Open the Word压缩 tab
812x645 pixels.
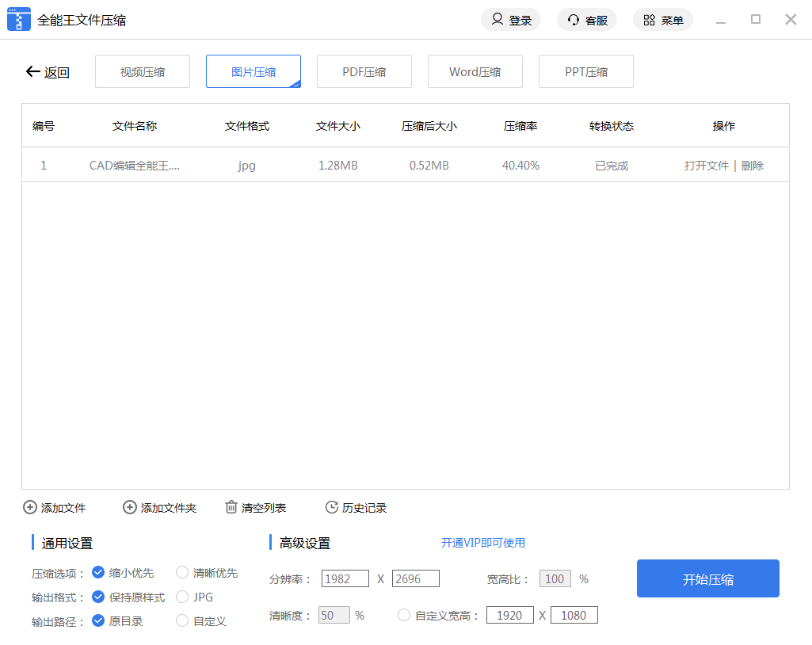click(x=475, y=71)
